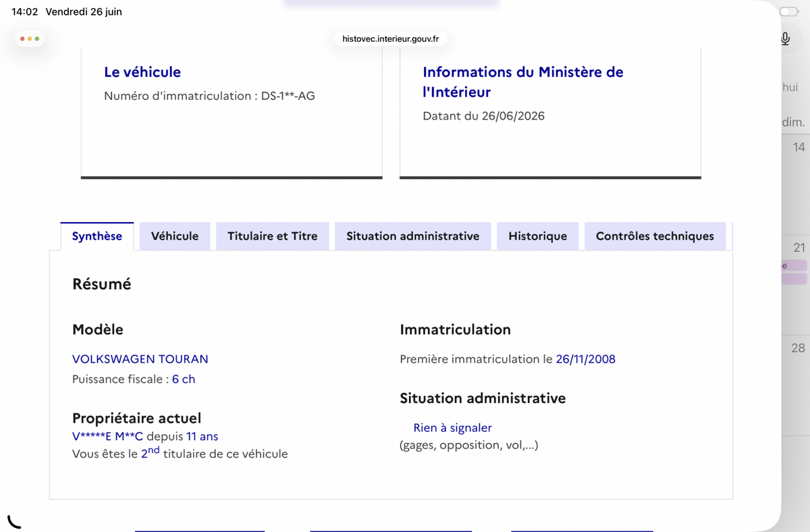The height and width of the screenshot is (532, 810).
Task: Open the Titulaire et Titre tab
Action: point(272,236)
